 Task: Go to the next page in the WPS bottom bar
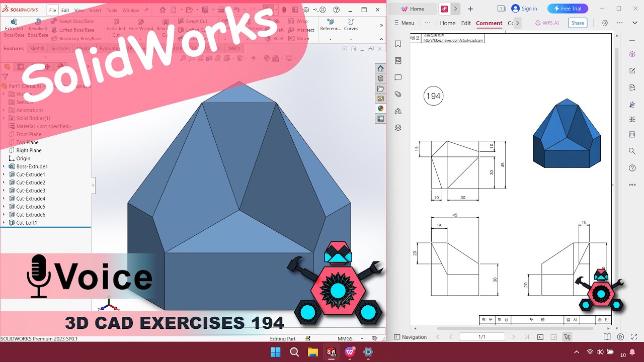[513, 337]
